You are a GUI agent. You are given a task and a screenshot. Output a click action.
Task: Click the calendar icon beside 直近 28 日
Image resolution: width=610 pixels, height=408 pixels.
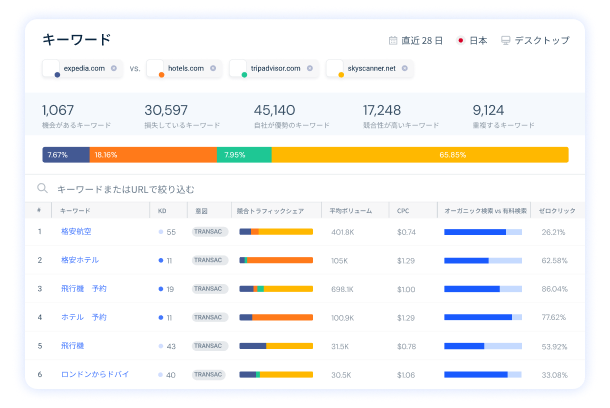click(x=393, y=41)
